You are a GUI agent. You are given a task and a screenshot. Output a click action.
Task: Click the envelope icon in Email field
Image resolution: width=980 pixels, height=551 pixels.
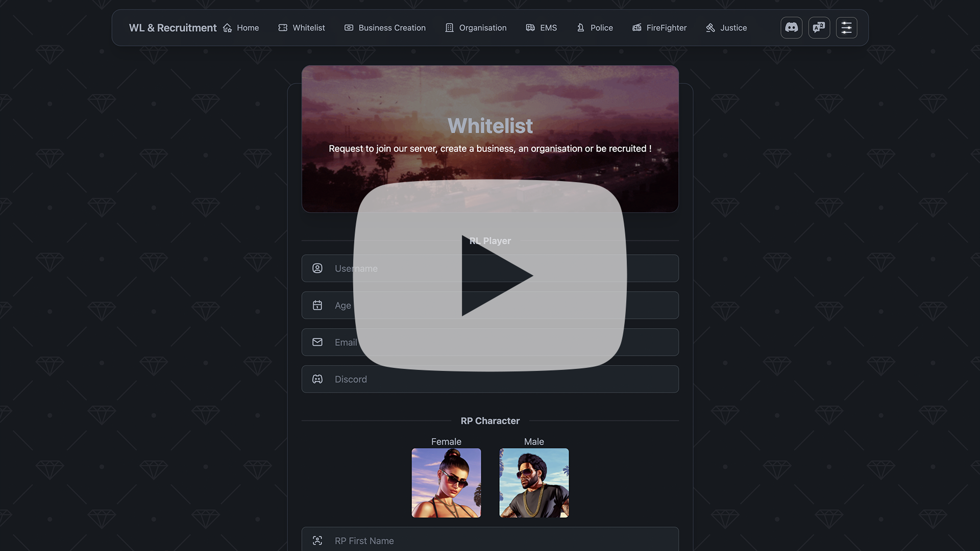(317, 342)
